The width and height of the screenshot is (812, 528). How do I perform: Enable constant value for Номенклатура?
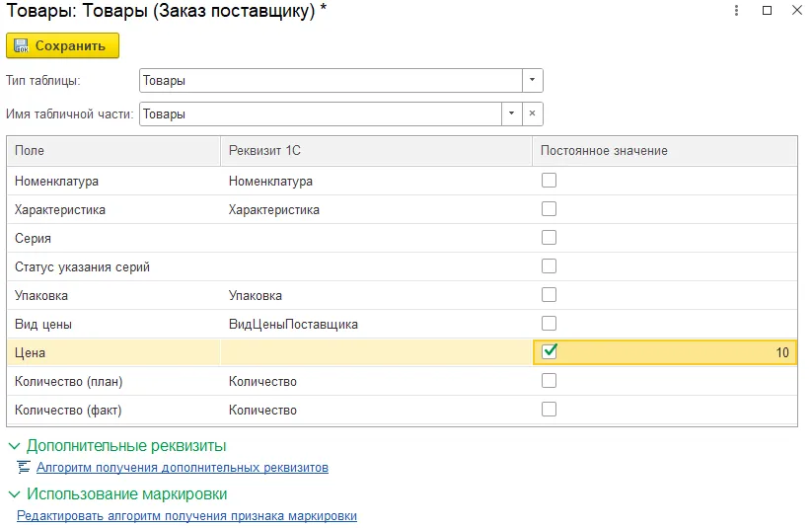[x=550, y=181]
